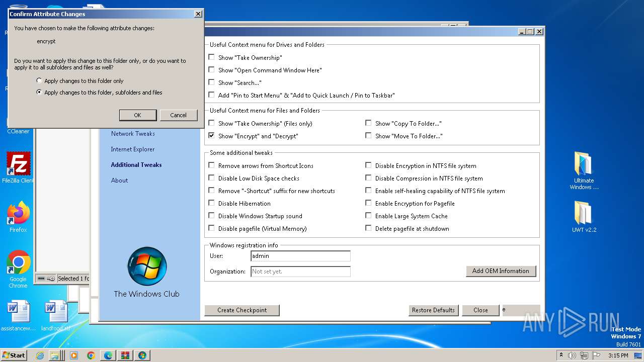Click Close button in Tweaker window

click(x=480, y=310)
